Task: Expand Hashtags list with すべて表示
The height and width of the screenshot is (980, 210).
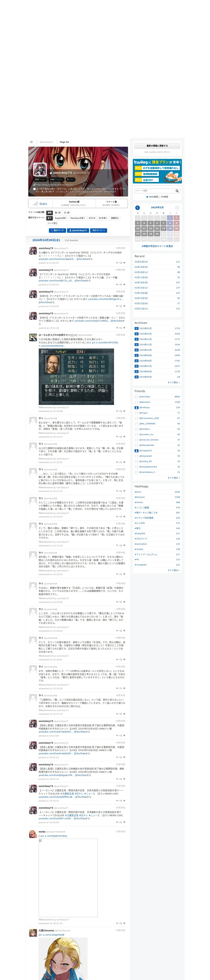Action: 174,570
